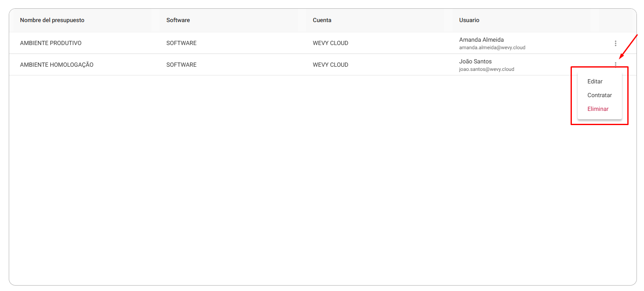Sort by the Nombre del presupuesto header
This screenshot has width=644, height=291.
click(52, 20)
